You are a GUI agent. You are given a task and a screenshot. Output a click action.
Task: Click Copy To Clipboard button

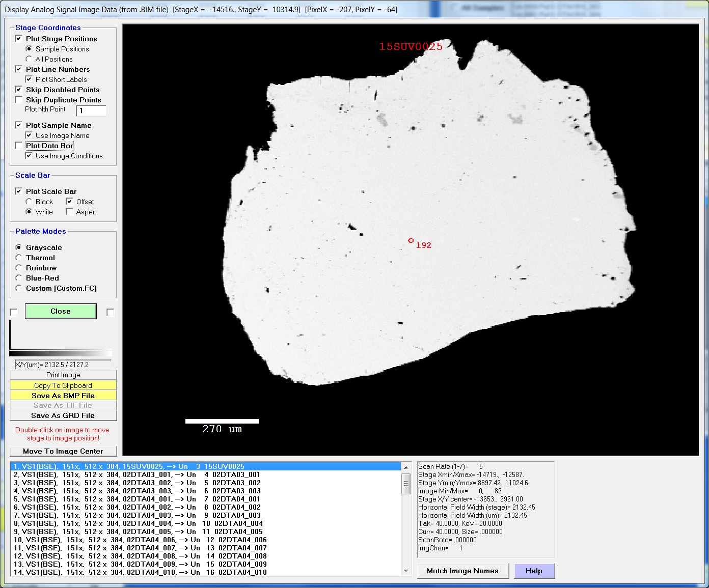63,385
